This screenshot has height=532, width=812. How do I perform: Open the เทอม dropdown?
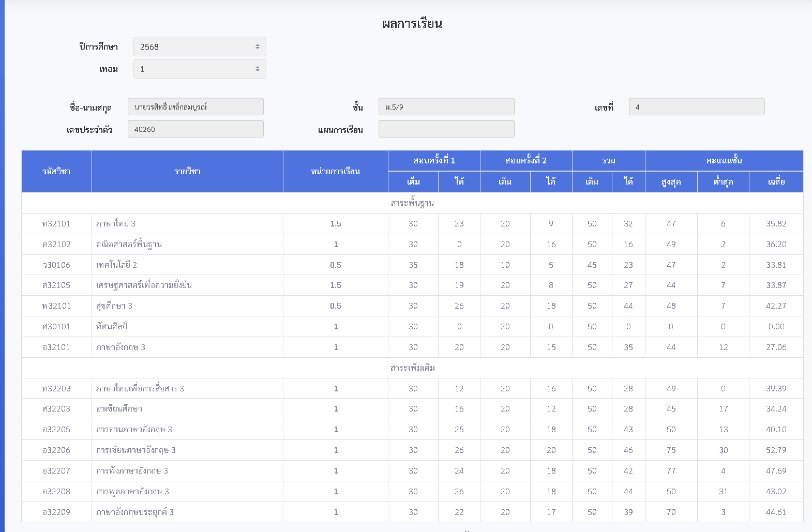point(200,69)
